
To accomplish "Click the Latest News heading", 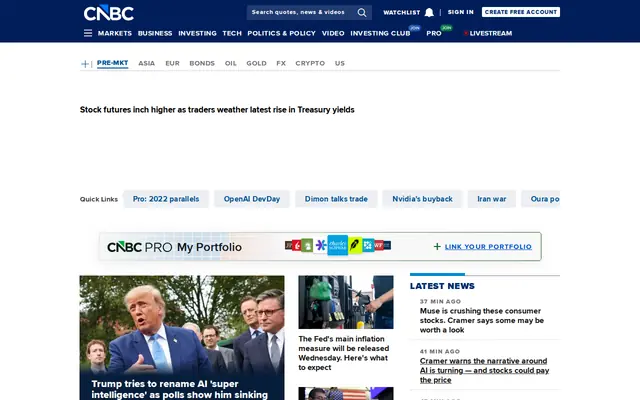I will 442,286.
